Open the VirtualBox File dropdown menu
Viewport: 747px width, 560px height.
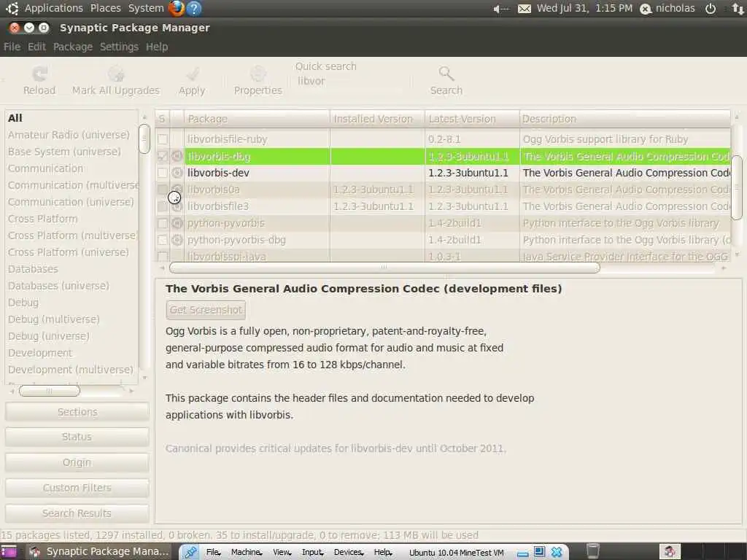tap(214, 552)
